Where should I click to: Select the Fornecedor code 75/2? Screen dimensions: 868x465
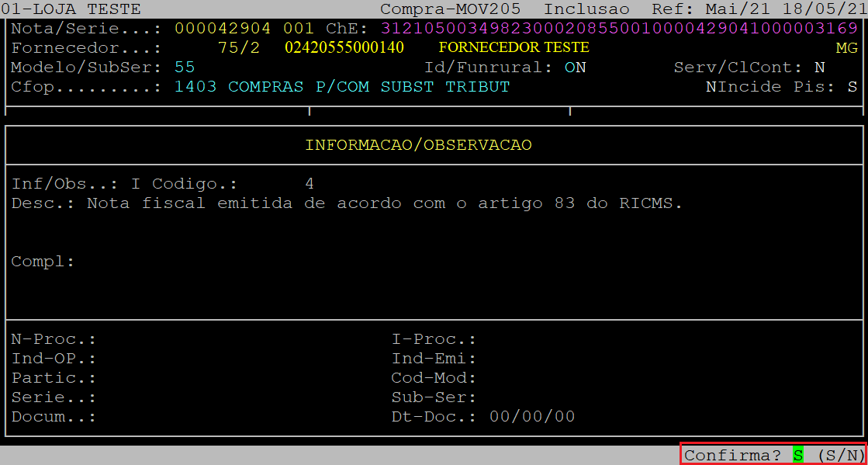239,47
